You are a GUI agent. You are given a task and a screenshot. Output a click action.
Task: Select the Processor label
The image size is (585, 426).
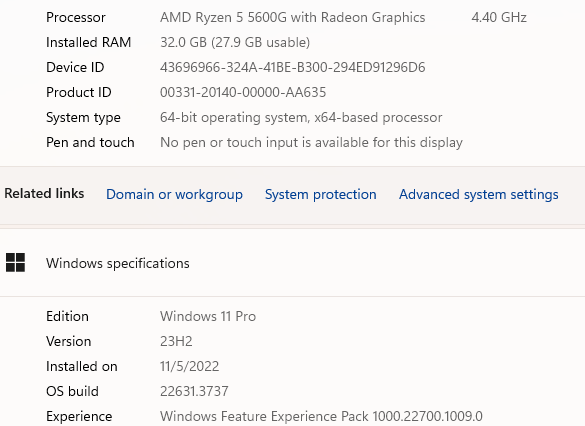[x=76, y=18]
